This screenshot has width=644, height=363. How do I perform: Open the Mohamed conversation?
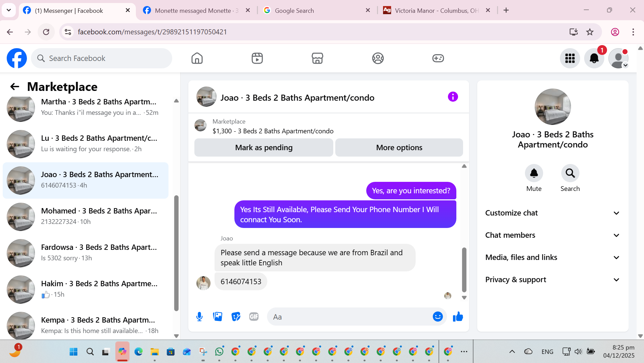coord(85,217)
